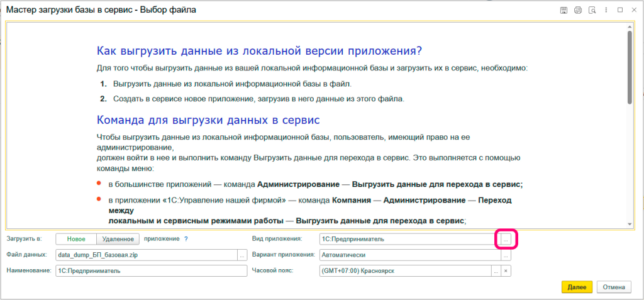Select the "Новое" application toggle
The height and width of the screenshot is (300, 644).
tap(76, 239)
